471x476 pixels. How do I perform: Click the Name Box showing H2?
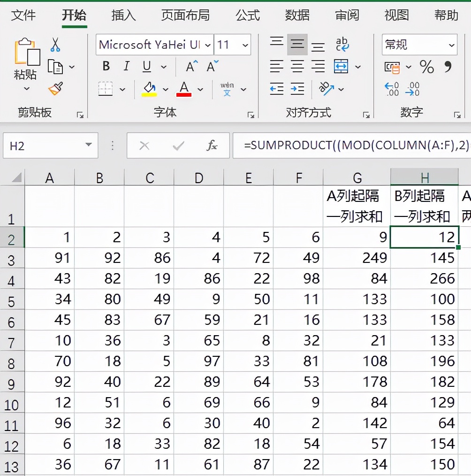pyautogui.click(x=51, y=146)
